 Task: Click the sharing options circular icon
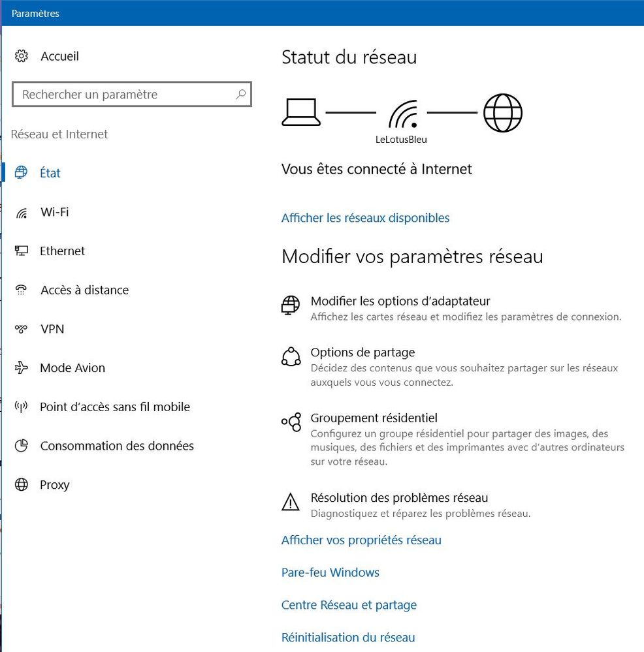(x=291, y=356)
